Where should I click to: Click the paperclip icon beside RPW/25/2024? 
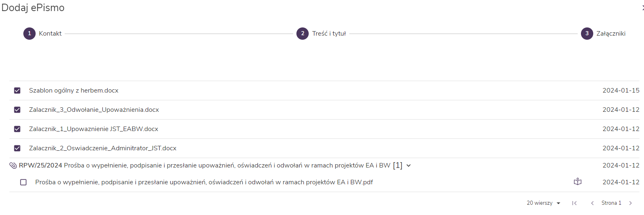click(13, 165)
